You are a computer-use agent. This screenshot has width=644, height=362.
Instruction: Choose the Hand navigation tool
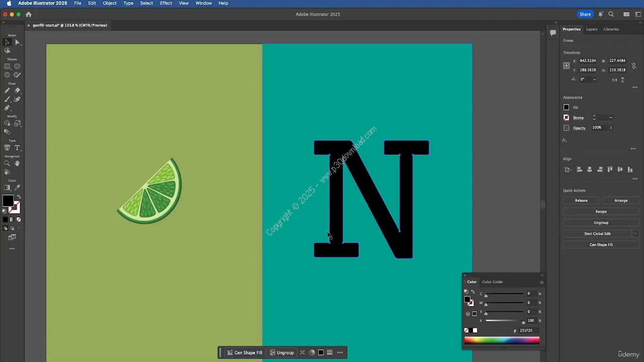[17, 163]
